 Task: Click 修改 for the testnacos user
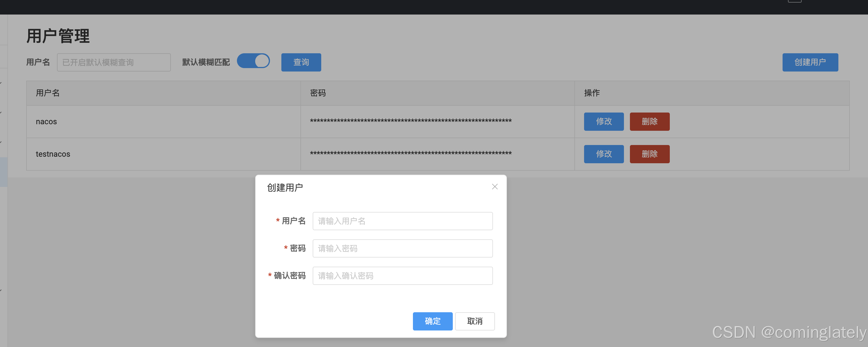point(603,154)
